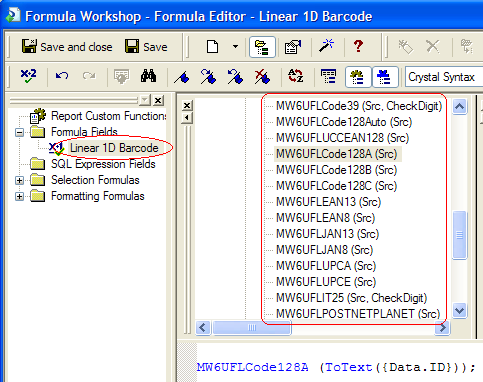Image resolution: width=483 pixels, height=382 pixels.
Task: Click the vertical scrollbar thumb in function list
Action: pyautogui.click(x=459, y=235)
